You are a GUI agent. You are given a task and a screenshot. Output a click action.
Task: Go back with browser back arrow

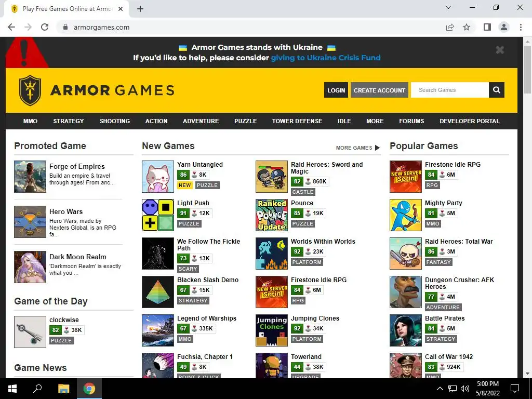pos(11,27)
